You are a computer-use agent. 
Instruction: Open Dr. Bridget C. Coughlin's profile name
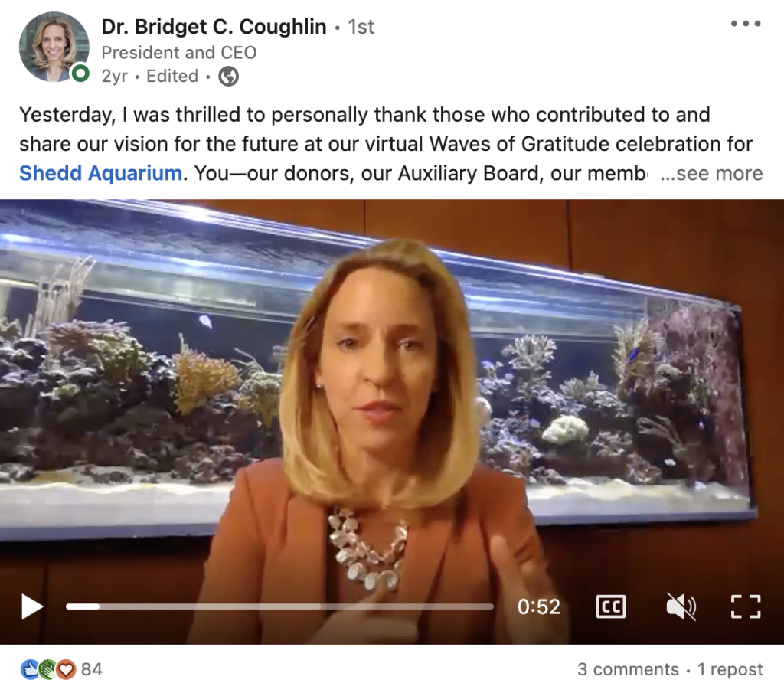click(214, 27)
